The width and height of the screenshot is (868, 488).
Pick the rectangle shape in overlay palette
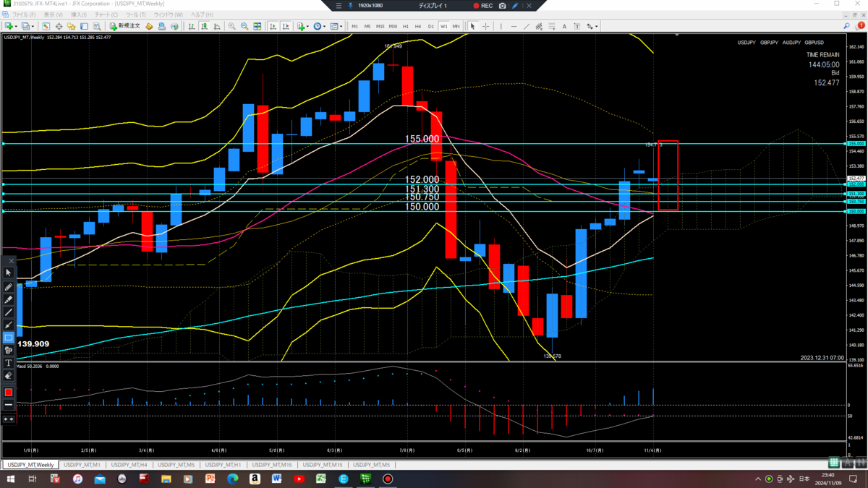9,337
